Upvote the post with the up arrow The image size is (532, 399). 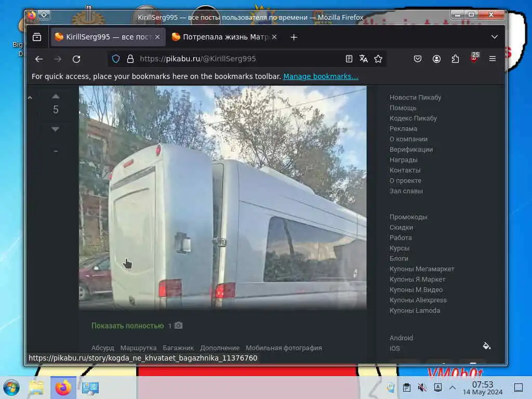pyautogui.click(x=56, y=97)
